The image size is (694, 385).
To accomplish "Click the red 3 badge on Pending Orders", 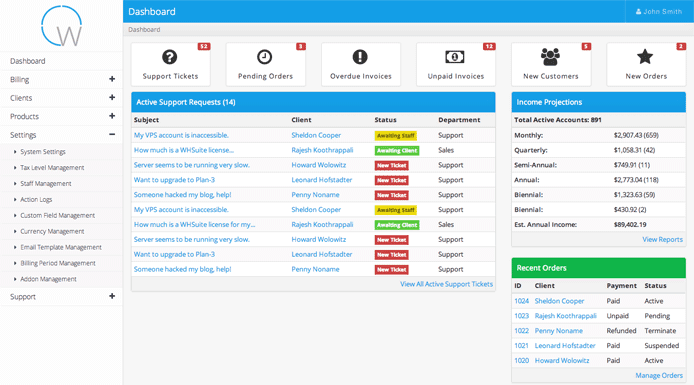I will (x=301, y=46).
